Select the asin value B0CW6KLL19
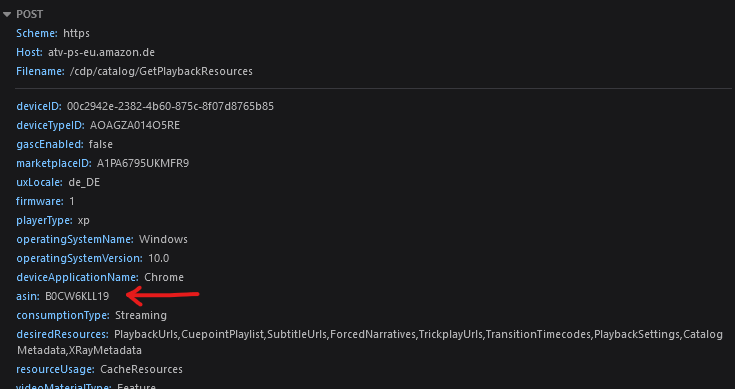735x389 pixels. pyautogui.click(x=77, y=296)
